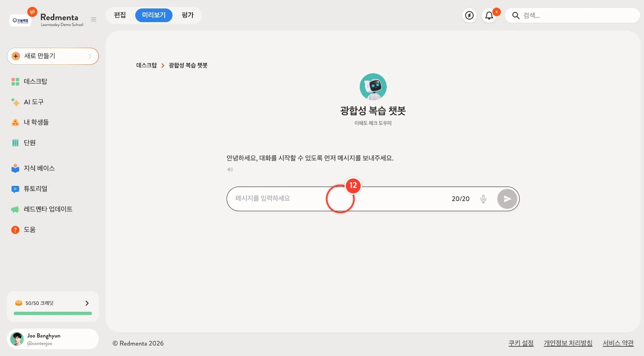Click the 내 학생들 sidebar icon
The width and height of the screenshot is (644, 356).
click(15, 122)
